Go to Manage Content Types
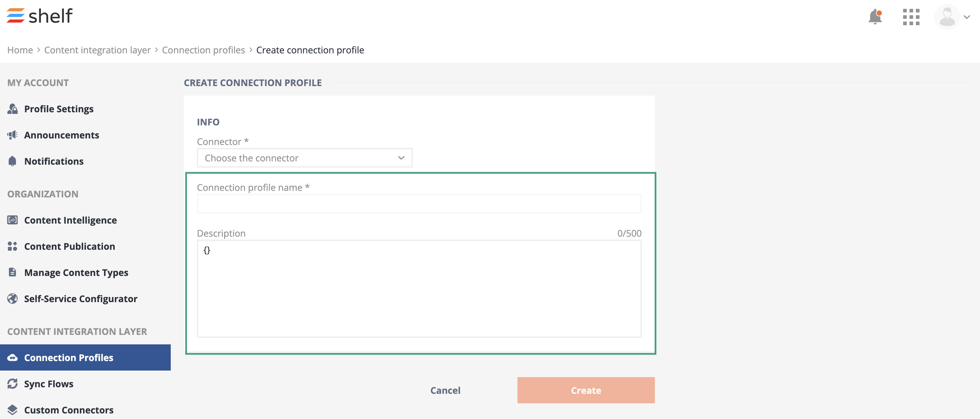980x419 pixels. tap(76, 272)
